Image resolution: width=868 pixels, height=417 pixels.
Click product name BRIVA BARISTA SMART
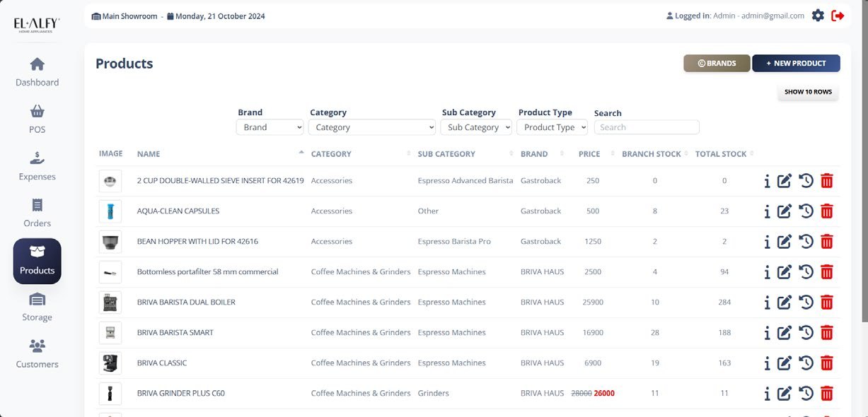pos(175,333)
